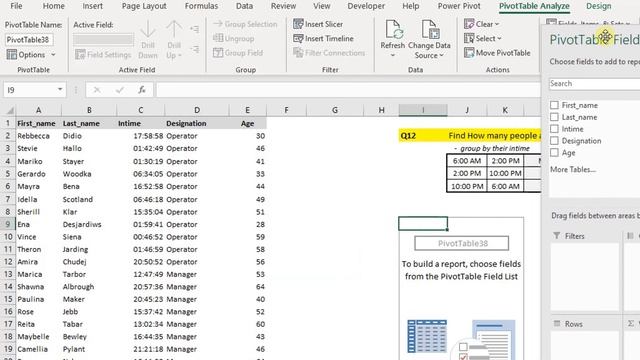The width and height of the screenshot is (640, 360).
Task: Select cell with time 17:58:58
Action: 140,136
